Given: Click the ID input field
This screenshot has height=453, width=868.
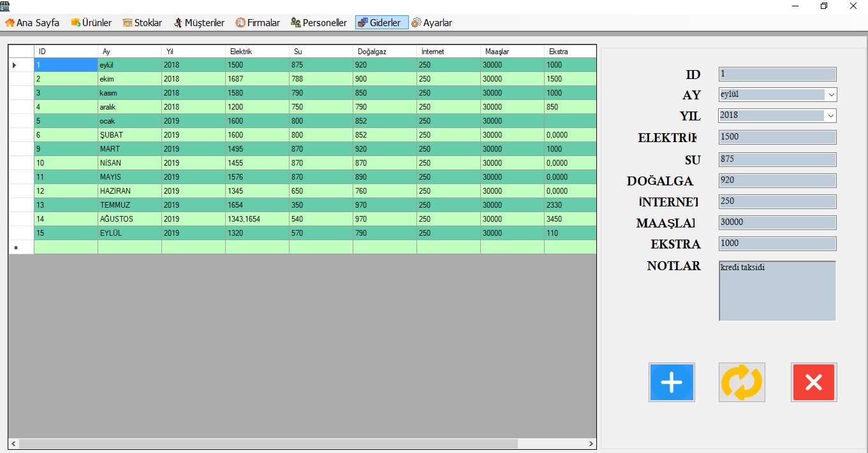Looking at the screenshot, I should tap(777, 74).
